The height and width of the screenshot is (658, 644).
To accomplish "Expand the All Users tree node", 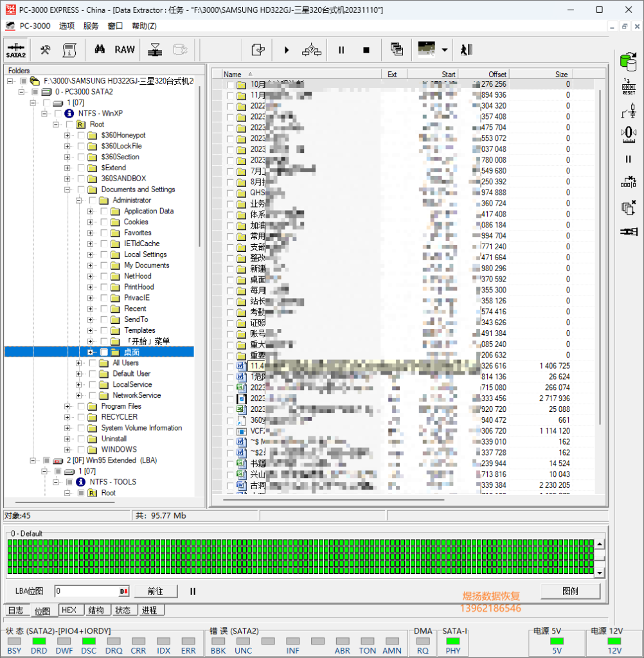I will [78, 363].
